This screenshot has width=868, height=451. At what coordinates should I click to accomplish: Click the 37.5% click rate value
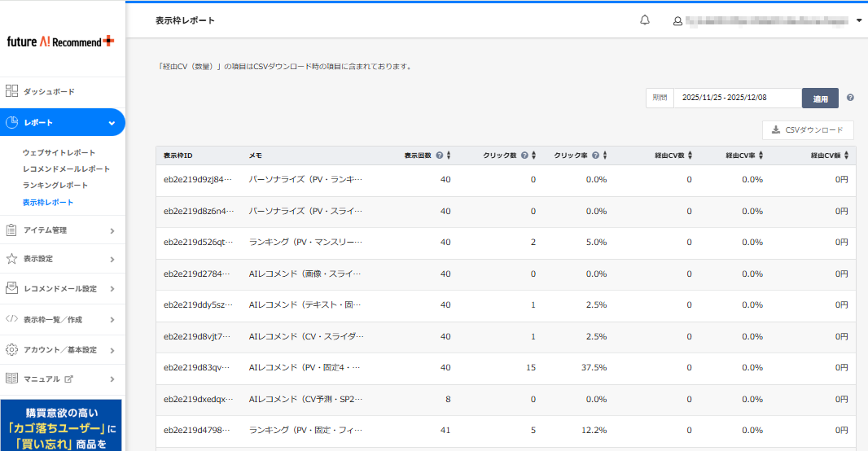pyautogui.click(x=594, y=367)
